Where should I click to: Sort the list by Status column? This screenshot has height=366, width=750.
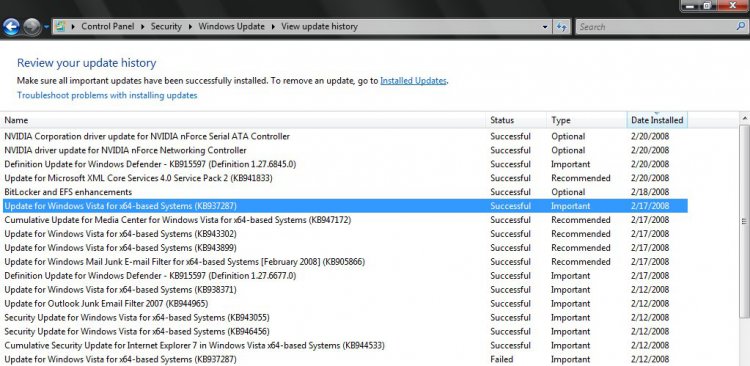517,120
